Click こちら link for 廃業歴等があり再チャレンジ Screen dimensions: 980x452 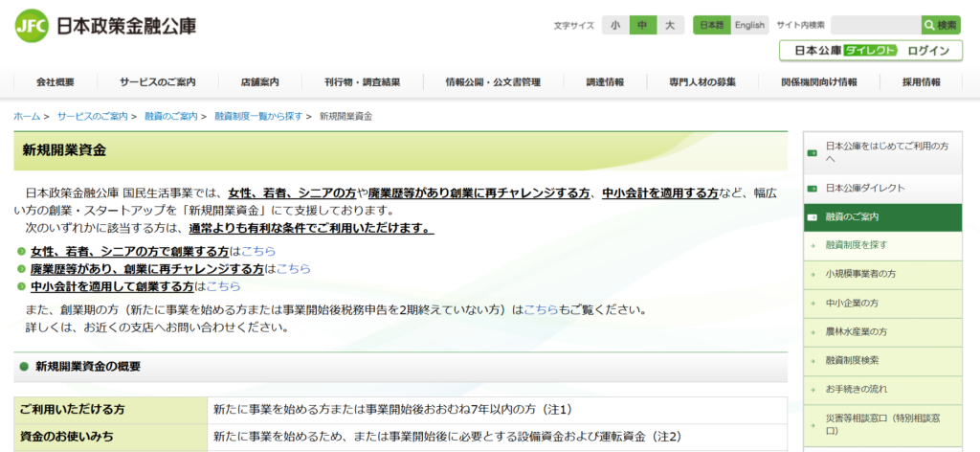(293, 269)
